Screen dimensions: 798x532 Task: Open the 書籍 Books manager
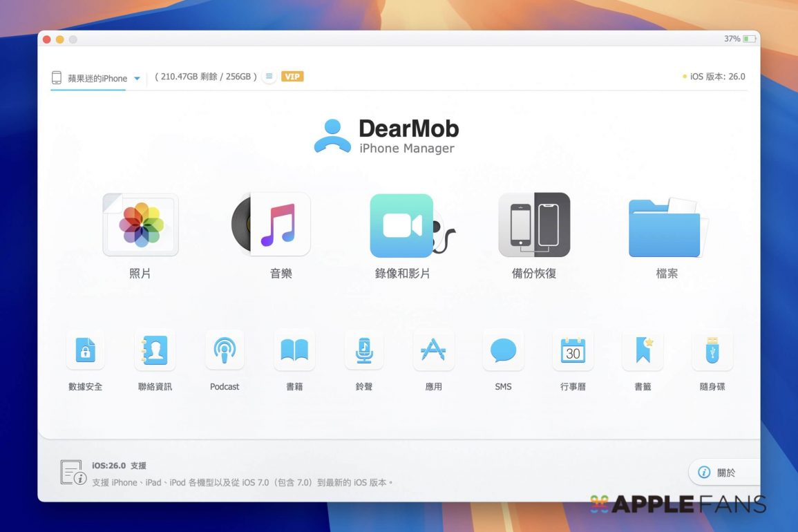pos(294,351)
